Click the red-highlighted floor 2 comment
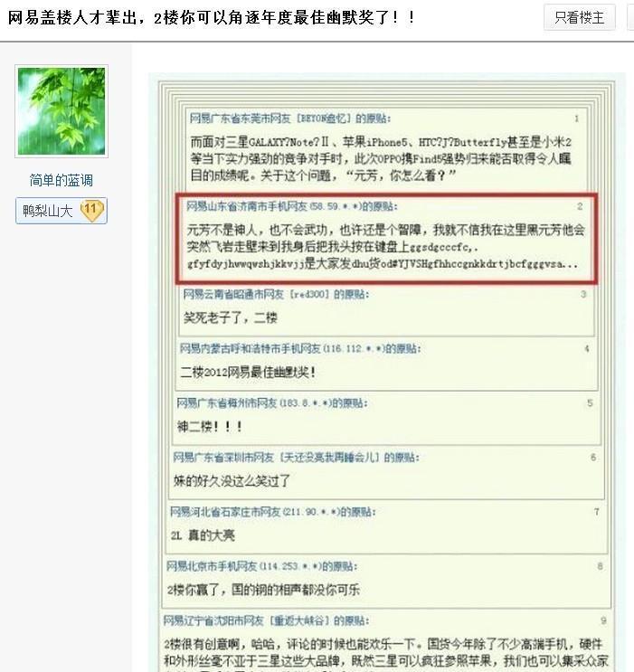 click(x=386, y=238)
